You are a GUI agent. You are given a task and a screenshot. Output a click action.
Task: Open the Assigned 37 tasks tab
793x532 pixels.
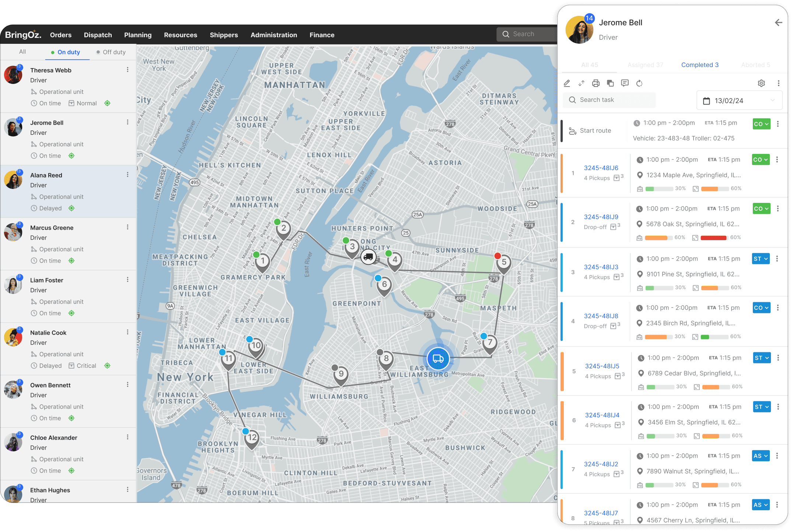point(645,65)
